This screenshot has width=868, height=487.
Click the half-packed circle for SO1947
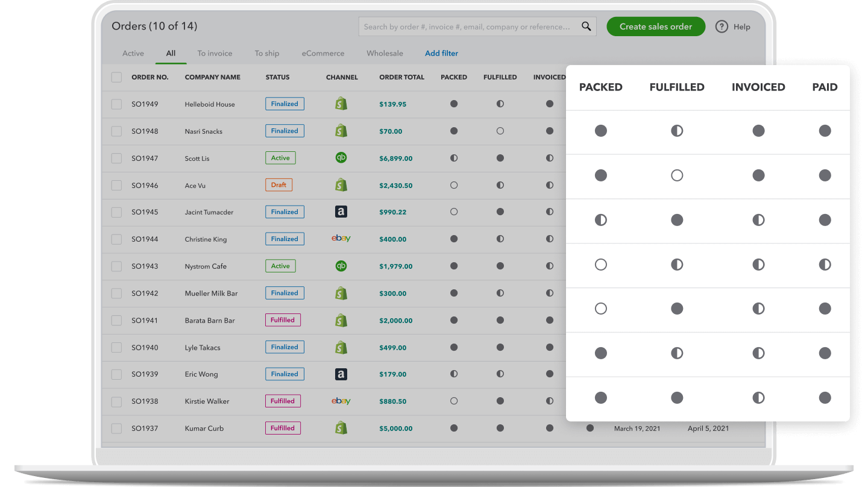454,158
